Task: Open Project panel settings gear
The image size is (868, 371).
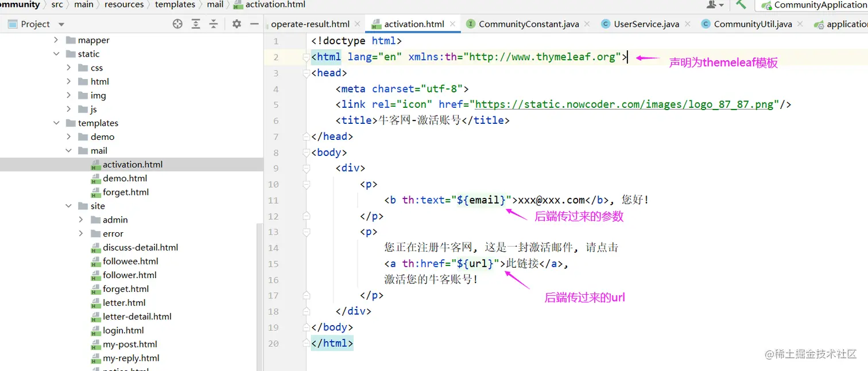Action: (237, 24)
